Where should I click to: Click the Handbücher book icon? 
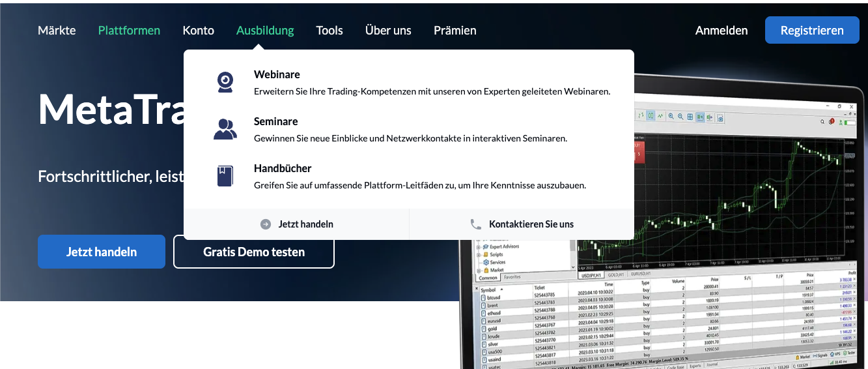[x=225, y=176]
